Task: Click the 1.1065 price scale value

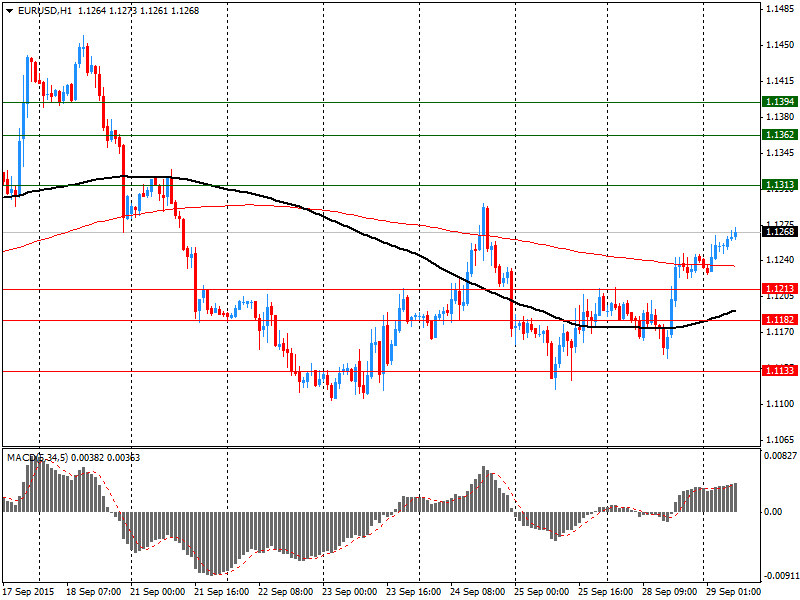Action: (x=780, y=439)
